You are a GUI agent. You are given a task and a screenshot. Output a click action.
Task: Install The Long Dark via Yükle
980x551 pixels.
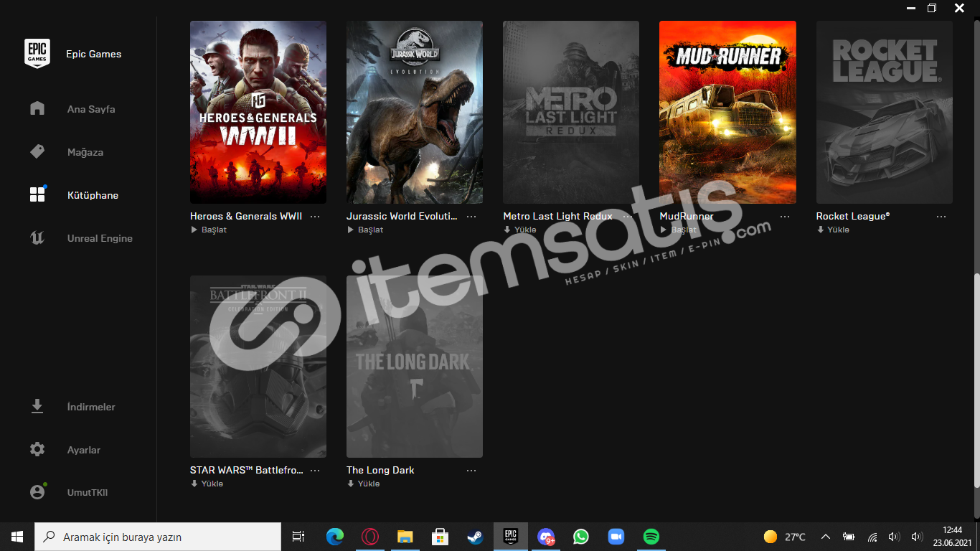tap(363, 484)
